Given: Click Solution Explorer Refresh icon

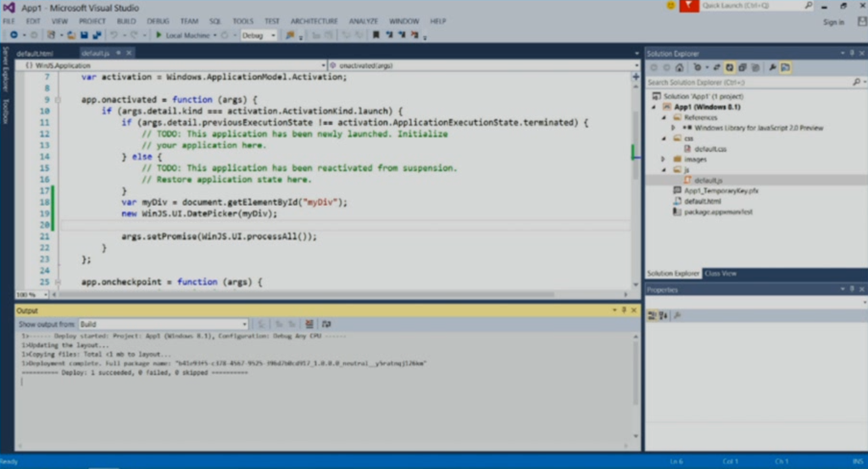Looking at the screenshot, I should [730, 68].
